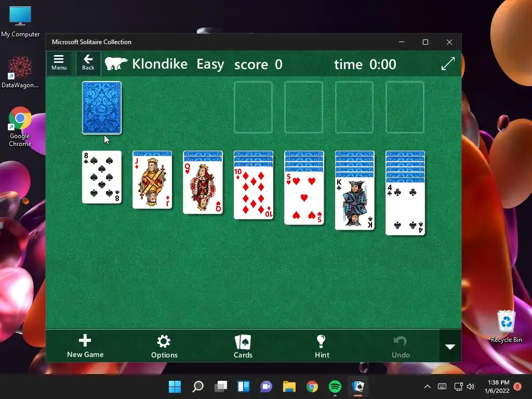Open taskbar Search magnifier
Viewport: 532px width, 399px height.
click(198, 387)
